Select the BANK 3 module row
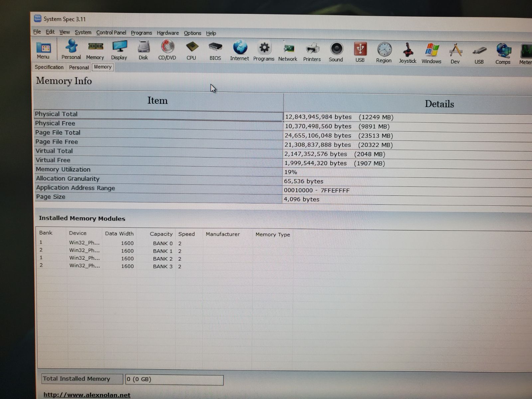This screenshot has width=532, height=399. tap(110, 266)
